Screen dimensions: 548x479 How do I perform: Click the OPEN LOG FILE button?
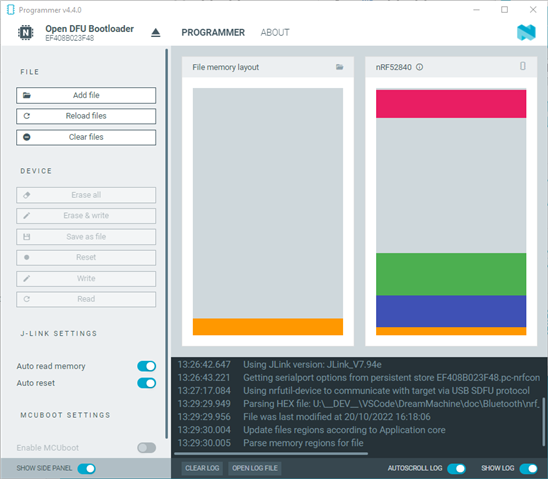point(255,468)
